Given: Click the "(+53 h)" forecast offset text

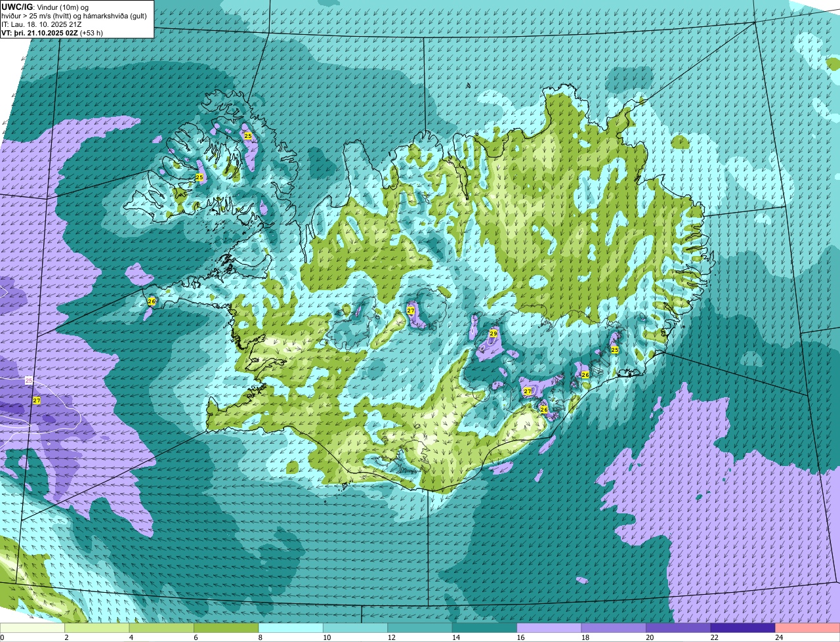Looking at the screenshot, I should coord(91,33).
